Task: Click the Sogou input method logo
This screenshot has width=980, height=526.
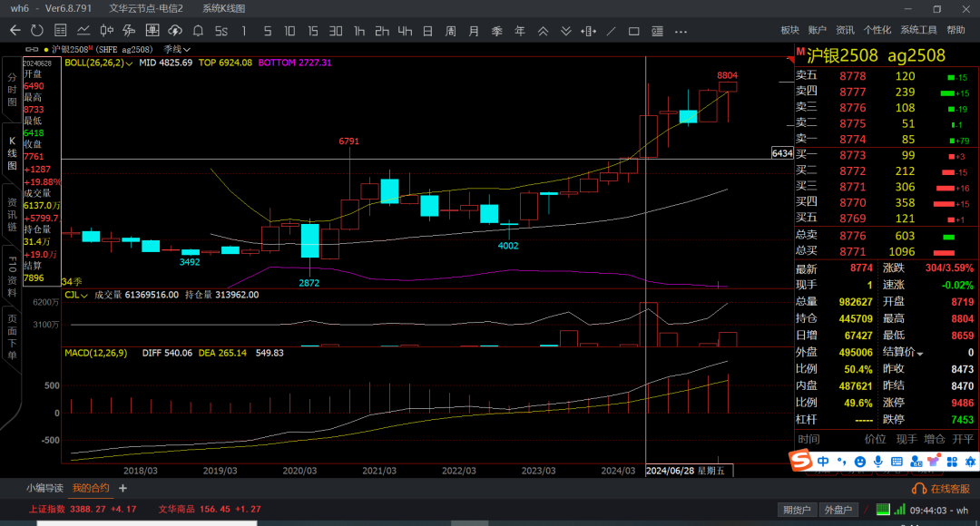Action: click(x=800, y=461)
